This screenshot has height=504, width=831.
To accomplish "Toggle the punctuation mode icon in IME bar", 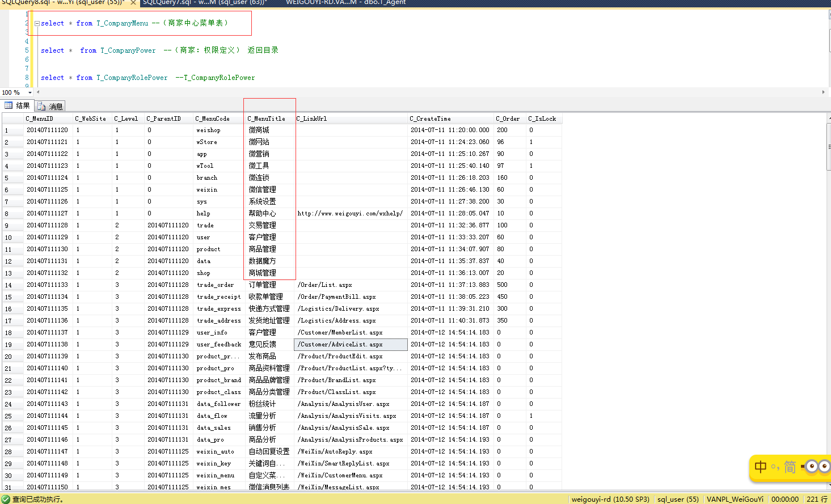I will click(x=775, y=468).
